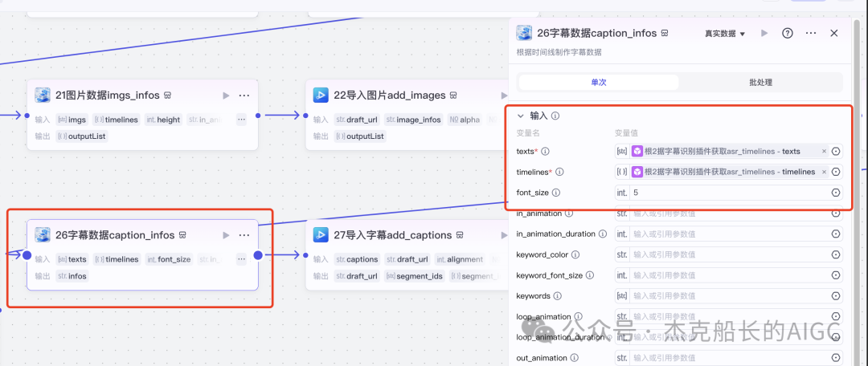
Task: Open more menu on 21图片数据imgs_infos node
Action: (x=244, y=96)
